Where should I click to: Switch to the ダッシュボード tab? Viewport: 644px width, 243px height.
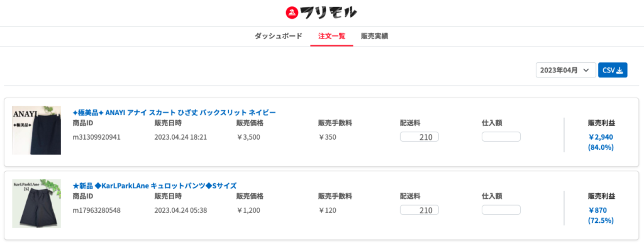tap(279, 36)
